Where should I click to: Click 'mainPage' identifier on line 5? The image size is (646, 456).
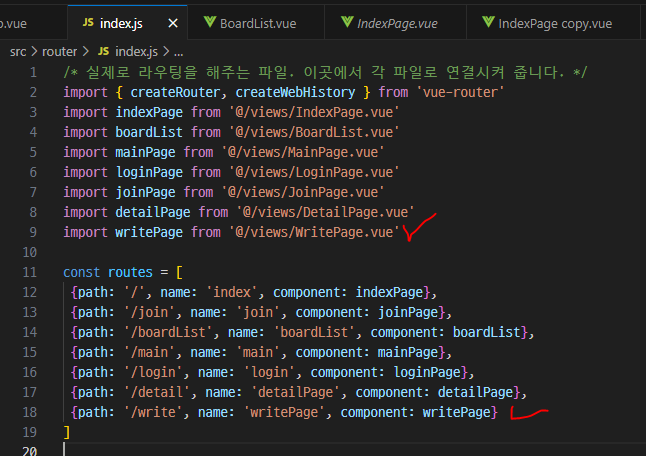[x=145, y=152]
